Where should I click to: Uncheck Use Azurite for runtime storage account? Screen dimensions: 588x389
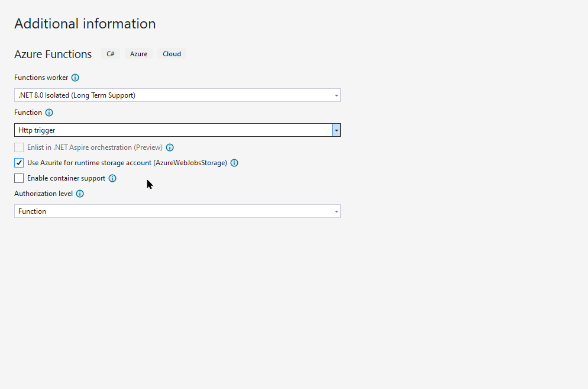tap(19, 163)
